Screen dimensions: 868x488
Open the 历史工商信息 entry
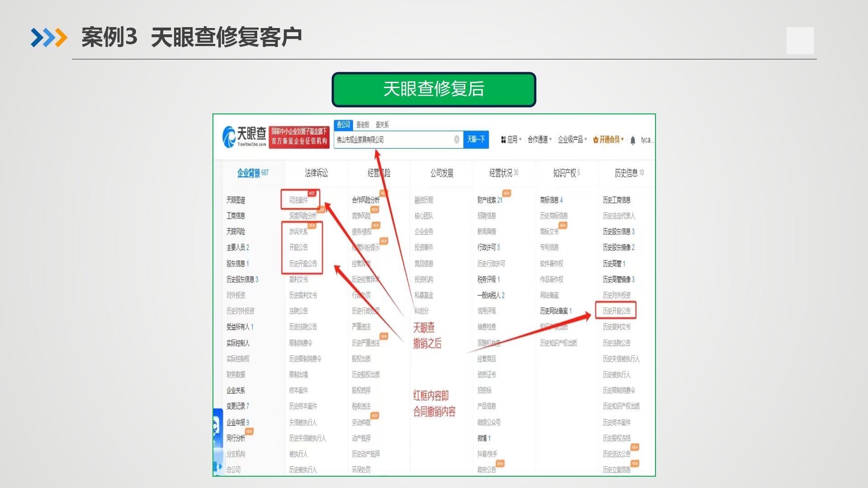tap(616, 200)
